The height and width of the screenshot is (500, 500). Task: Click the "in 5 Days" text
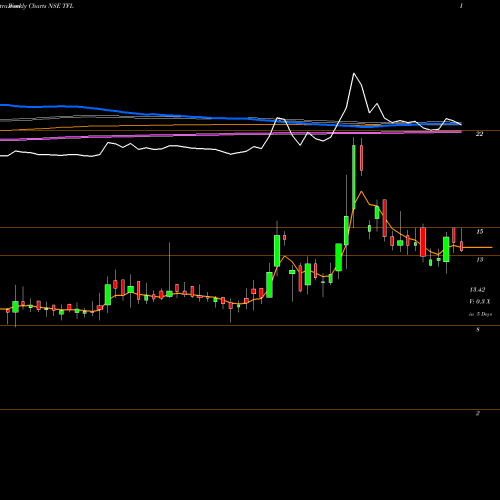click(480, 314)
